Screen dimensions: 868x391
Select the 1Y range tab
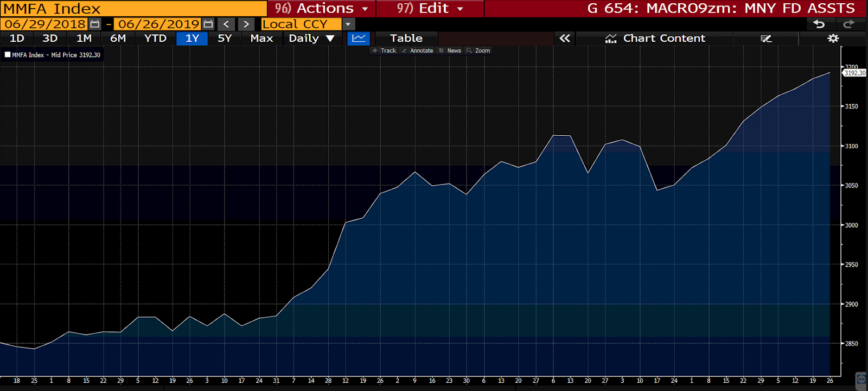pyautogui.click(x=192, y=38)
